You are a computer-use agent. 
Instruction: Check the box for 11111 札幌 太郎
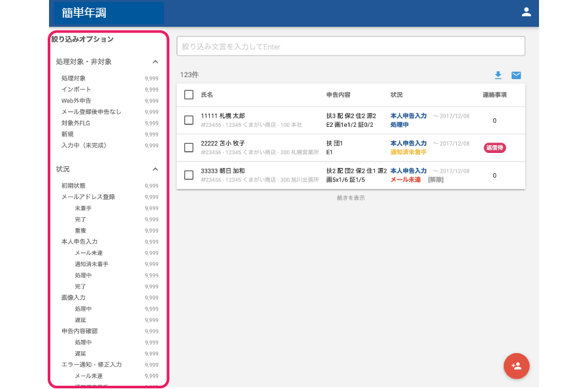(189, 120)
